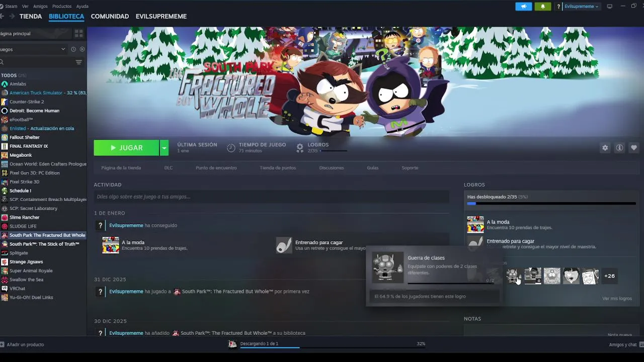Open advanced library filter icon
Screen dimensions: 644x362
pos(78,62)
